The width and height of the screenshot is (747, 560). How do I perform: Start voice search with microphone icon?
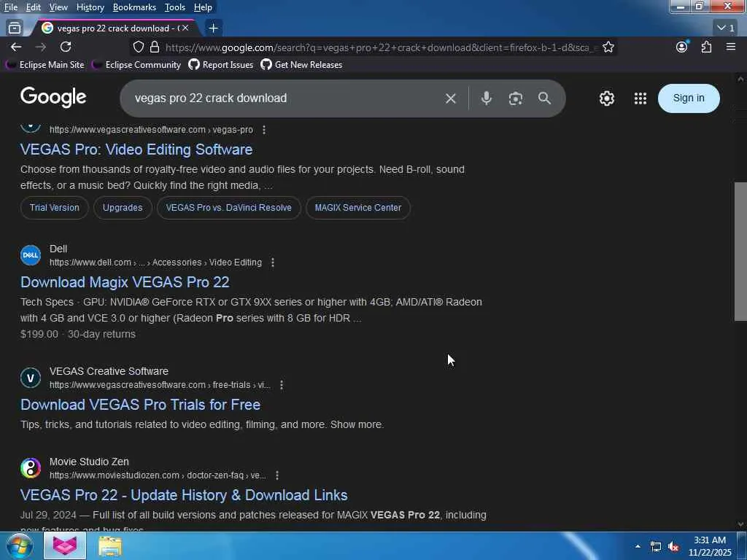click(486, 98)
